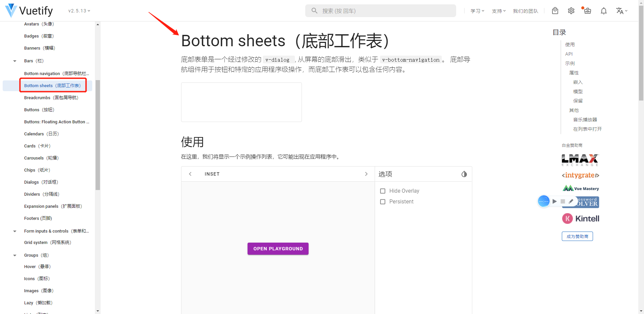644x314 pixels.
Task: Open the 学习 menu
Action: click(477, 11)
